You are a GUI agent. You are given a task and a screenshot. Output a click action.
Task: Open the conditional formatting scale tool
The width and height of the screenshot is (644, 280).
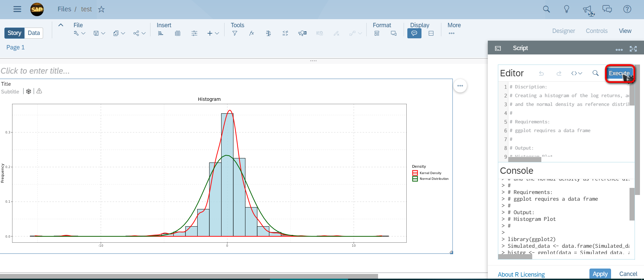[x=268, y=33]
